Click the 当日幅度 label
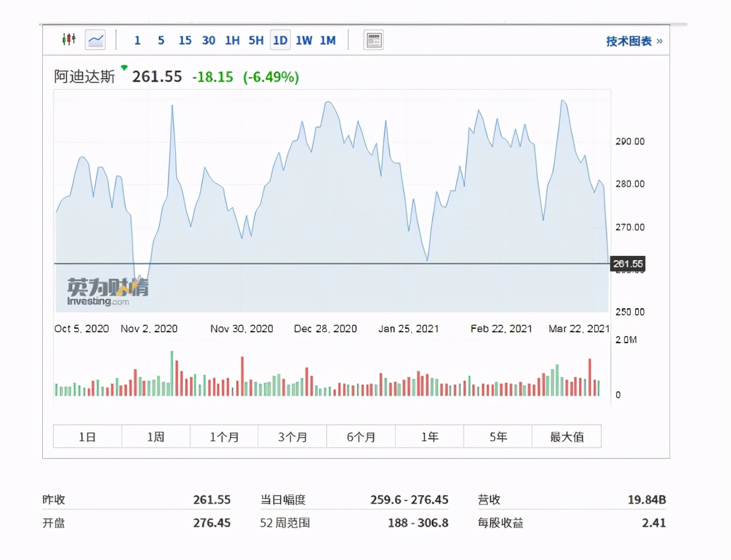 tap(283, 500)
